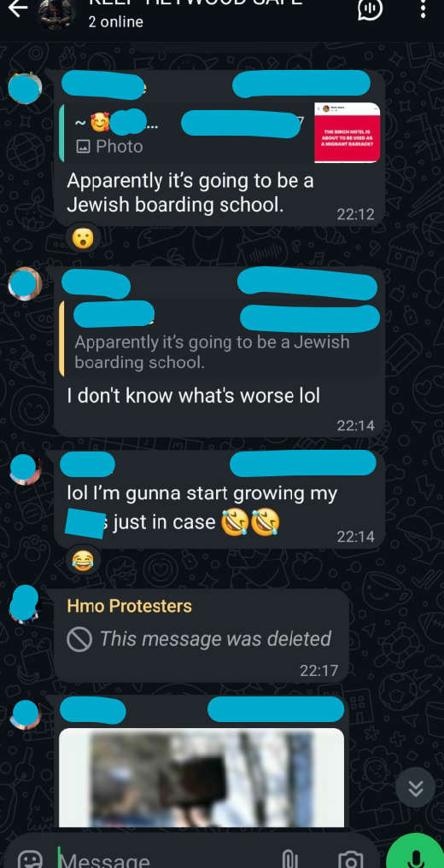Open the camera from message bar
Screen dimensions: 444x868
(350, 859)
